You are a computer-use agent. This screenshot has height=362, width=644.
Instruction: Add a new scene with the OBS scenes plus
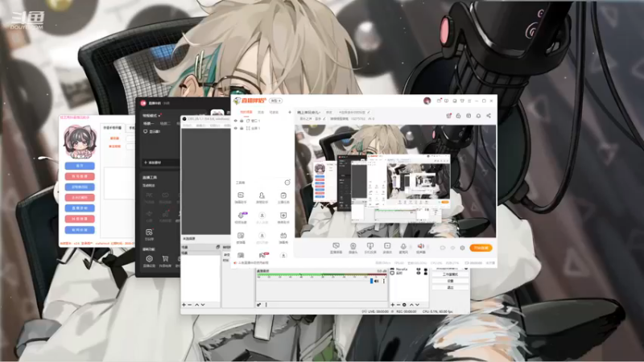coord(184,305)
